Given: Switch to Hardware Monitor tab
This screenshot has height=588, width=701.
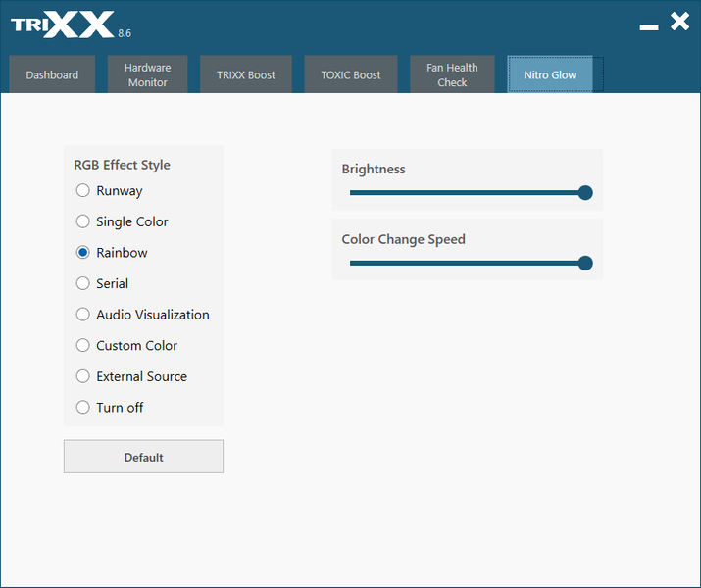Looking at the screenshot, I should (x=147, y=74).
